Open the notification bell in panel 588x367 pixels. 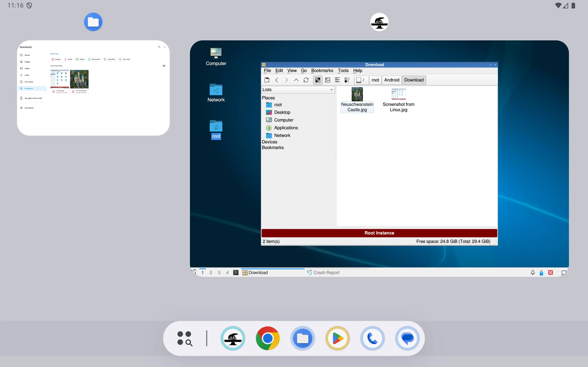point(533,272)
